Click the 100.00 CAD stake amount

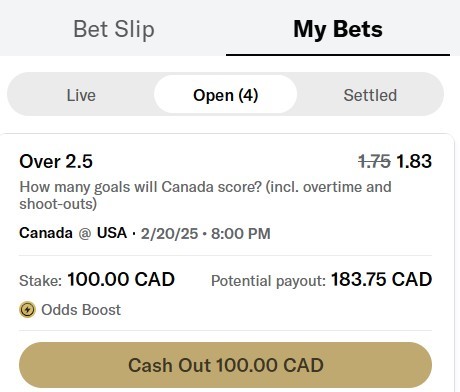point(121,279)
